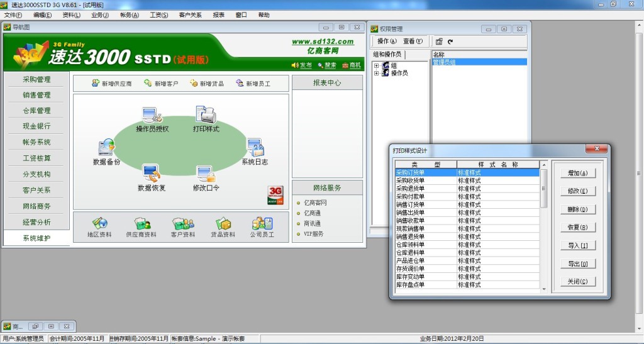Viewport: 644px width, 344px height.
Task: Click the red 3G logo in navigation panel
Action: (275, 194)
